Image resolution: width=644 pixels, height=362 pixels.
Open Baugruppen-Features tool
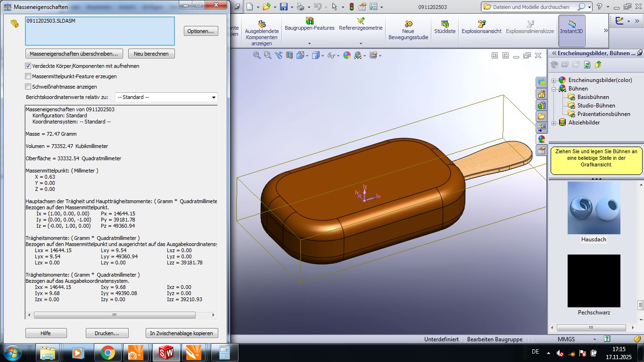click(310, 25)
